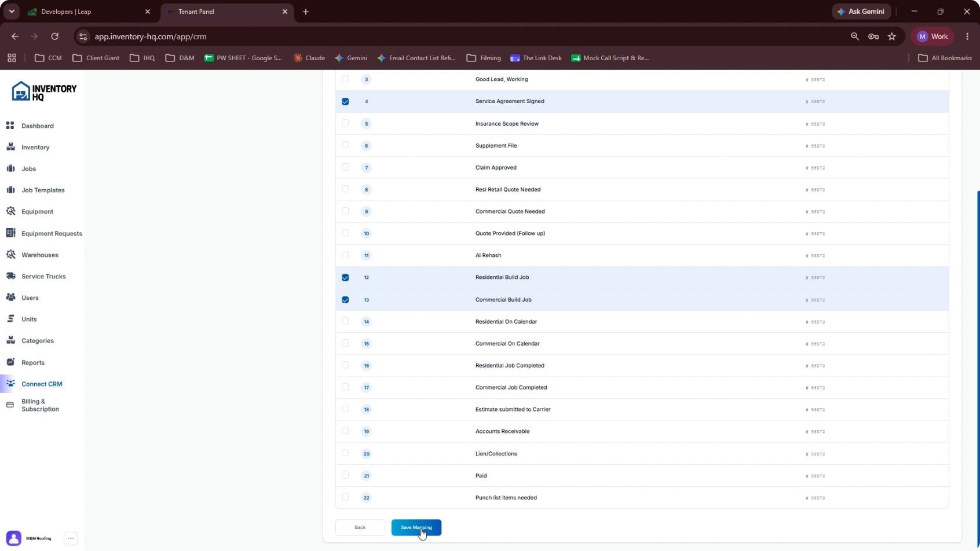Select Connect CRM sidebar item
Screen dimensions: 980x551
(42, 384)
